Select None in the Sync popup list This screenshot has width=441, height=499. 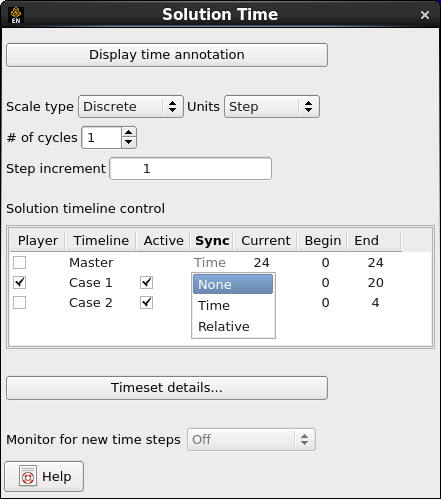tap(233, 284)
